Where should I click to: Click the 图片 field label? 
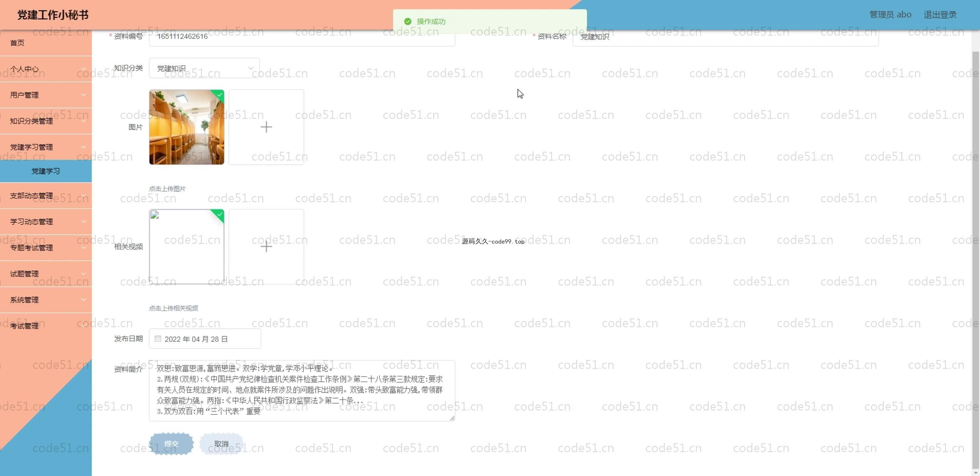135,127
